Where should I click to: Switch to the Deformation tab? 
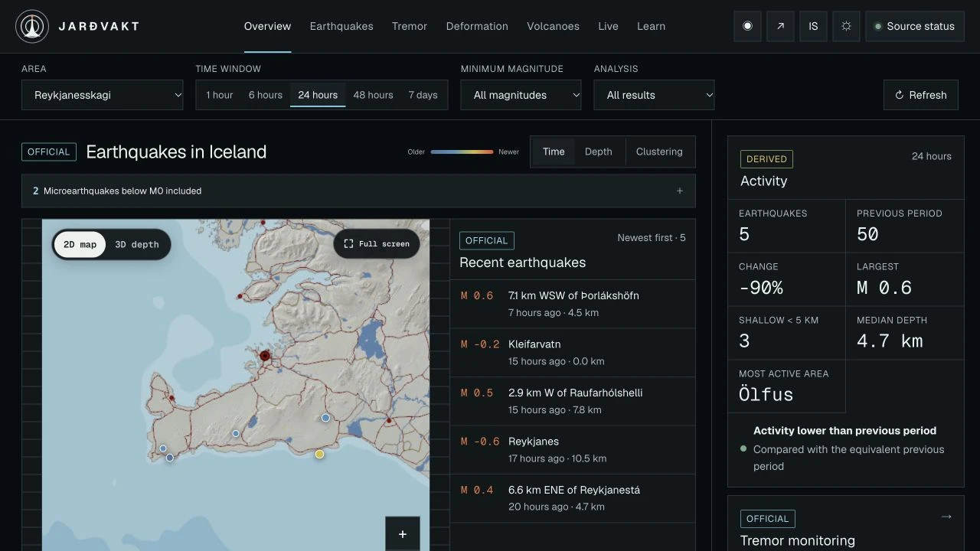pyautogui.click(x=477, y=26)
